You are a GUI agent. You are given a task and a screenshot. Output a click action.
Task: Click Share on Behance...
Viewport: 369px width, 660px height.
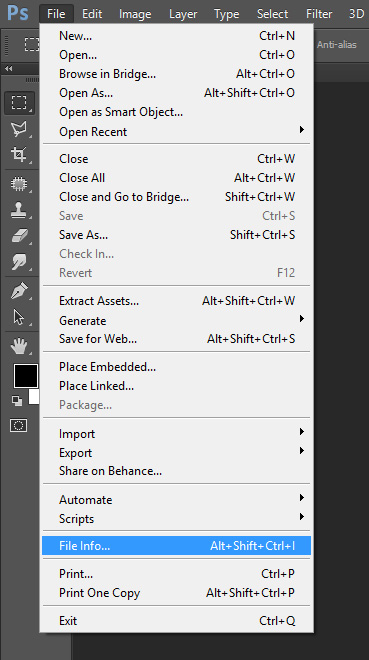pos(177,471)
